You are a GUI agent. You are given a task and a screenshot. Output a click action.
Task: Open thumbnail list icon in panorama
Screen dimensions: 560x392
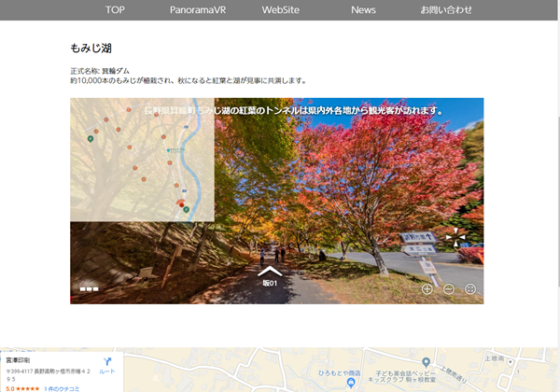click(x=89, y=289)
